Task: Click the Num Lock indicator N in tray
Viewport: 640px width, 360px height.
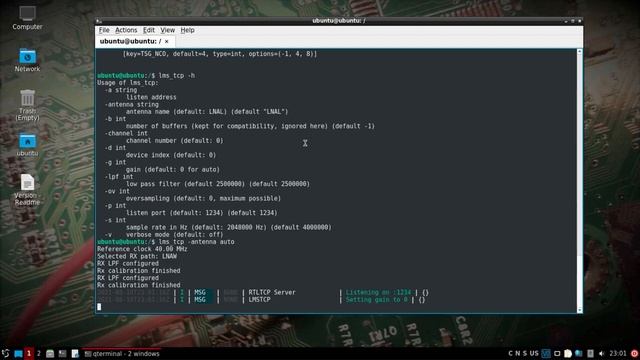Action: tap(518, 353)
